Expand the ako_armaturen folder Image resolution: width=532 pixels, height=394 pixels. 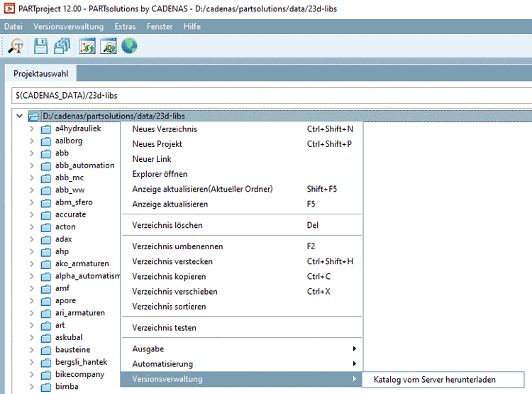(x=31, y=264)
